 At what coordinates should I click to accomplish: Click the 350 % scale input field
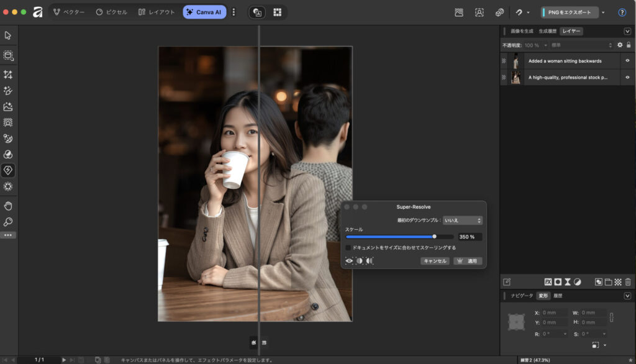click(470, 237)
